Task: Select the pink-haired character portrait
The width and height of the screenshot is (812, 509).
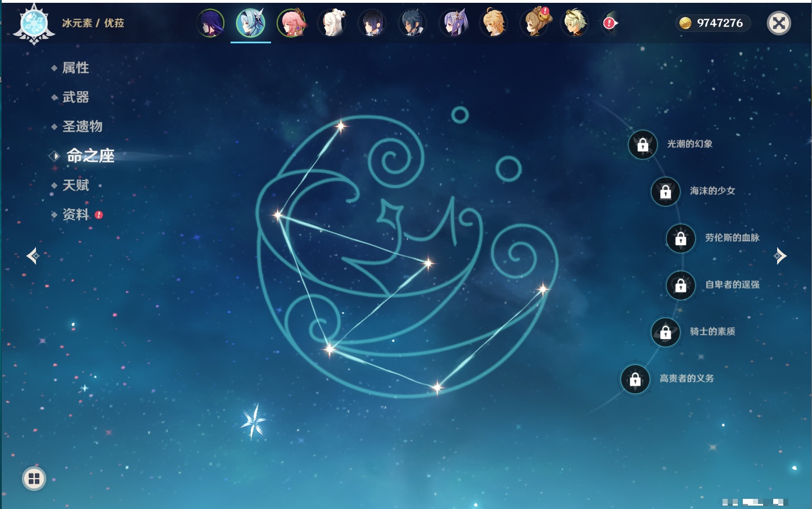Action: click(x=291, y=24)
